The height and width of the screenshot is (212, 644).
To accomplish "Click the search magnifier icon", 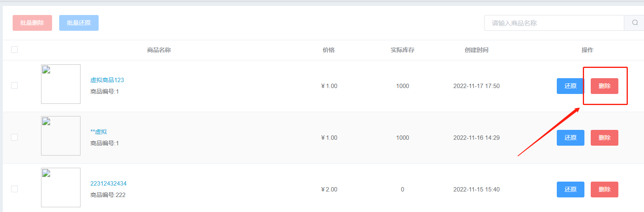I will click(635, 23).
